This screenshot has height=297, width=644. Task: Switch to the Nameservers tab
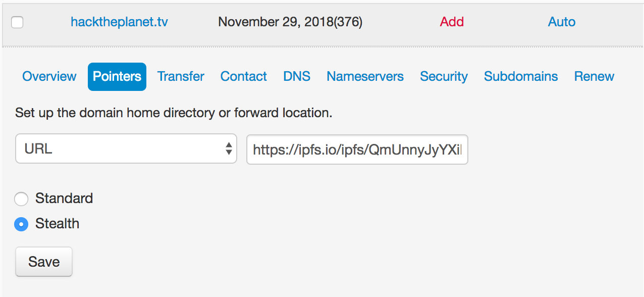[365, 76]
